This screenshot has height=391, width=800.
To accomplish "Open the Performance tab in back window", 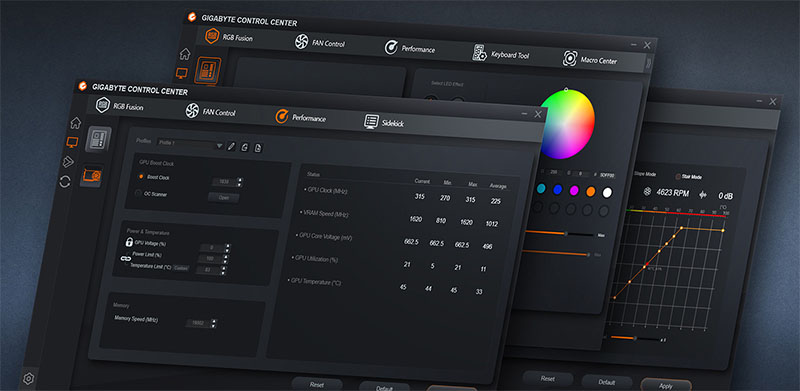I will (x=410, y=48).
